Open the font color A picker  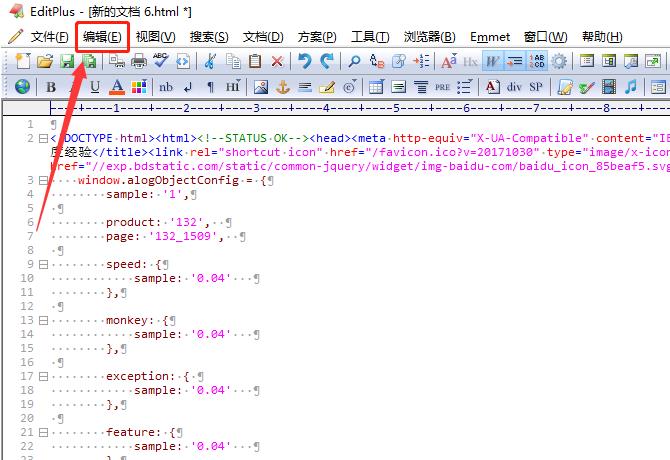click(x=117, y=87)
